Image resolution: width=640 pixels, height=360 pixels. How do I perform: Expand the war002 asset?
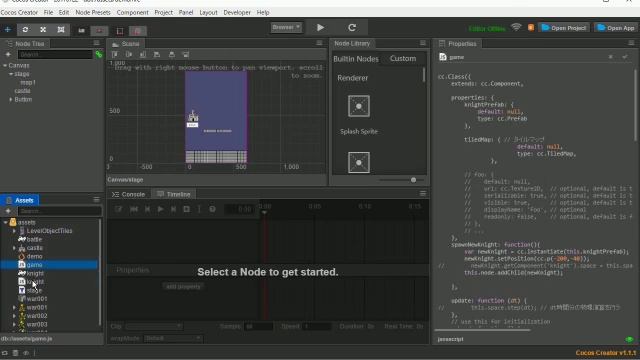[14, 316]
